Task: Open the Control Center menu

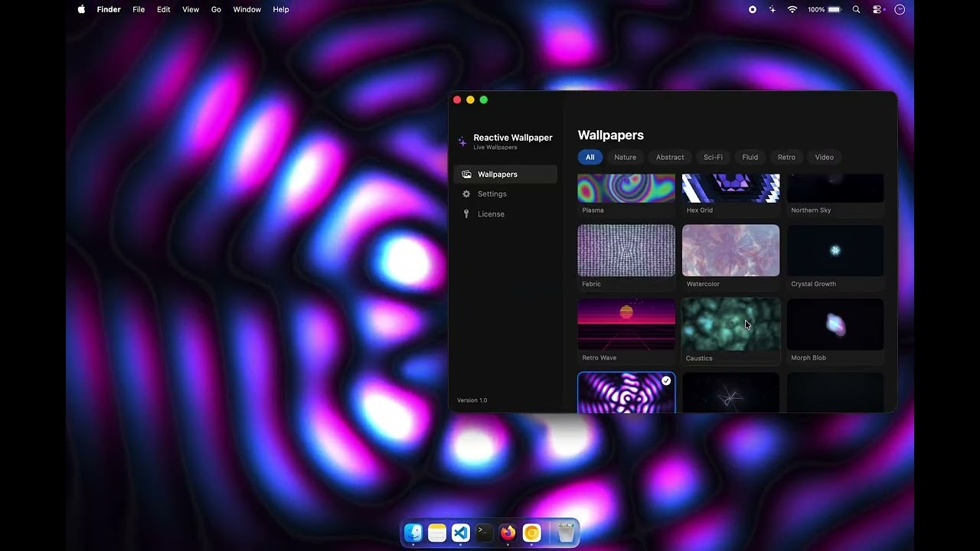Action: [x=877, y=9]
